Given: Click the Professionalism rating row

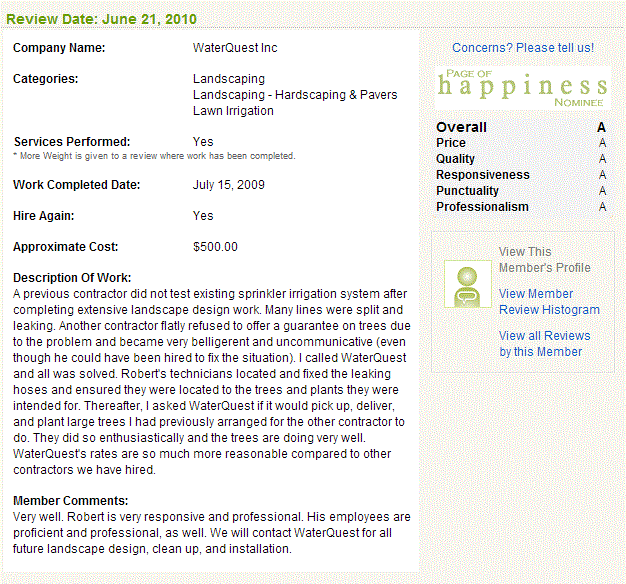Looking at the screenshot, I should point(521,207).
